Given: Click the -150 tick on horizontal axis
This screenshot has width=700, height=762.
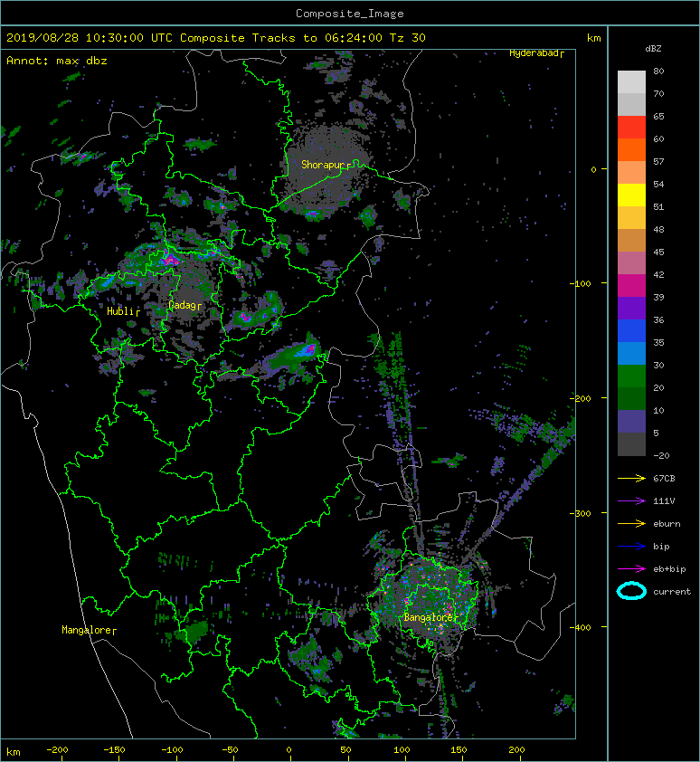Looking at the screenshot, I should coord(114,750).
